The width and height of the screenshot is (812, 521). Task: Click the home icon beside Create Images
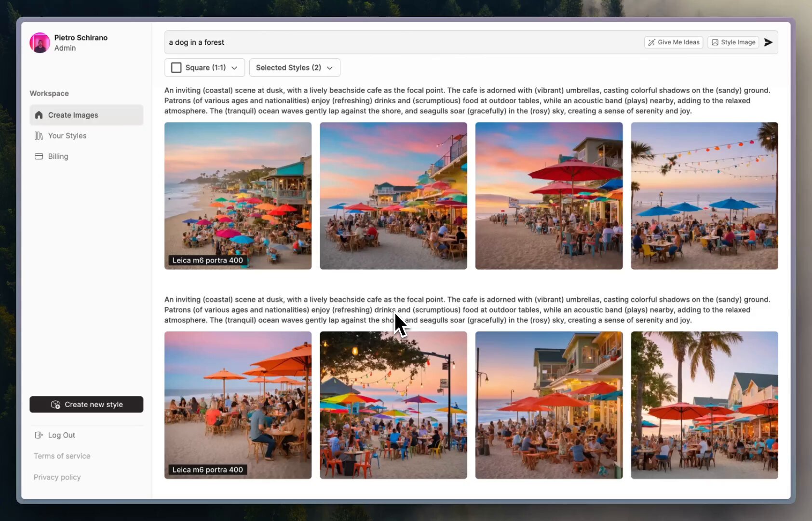39,115
